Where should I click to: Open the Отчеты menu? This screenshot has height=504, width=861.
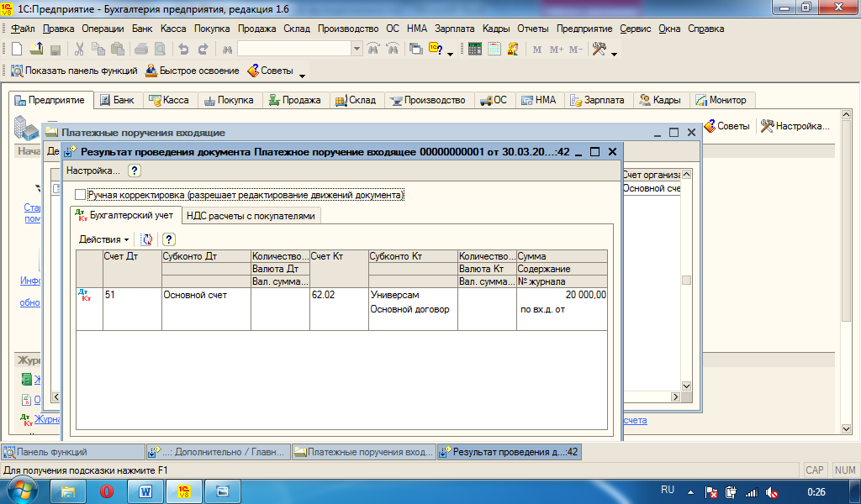coord(533,28)
